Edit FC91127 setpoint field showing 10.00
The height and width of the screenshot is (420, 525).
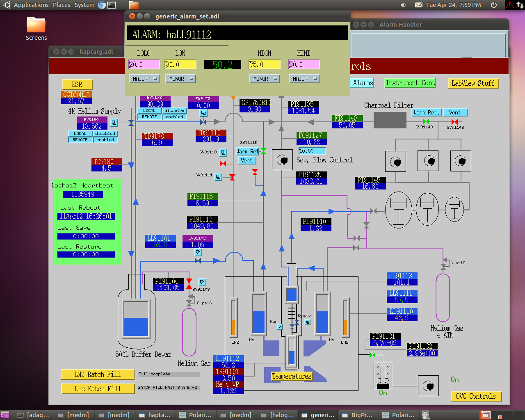tap(312, 151)
